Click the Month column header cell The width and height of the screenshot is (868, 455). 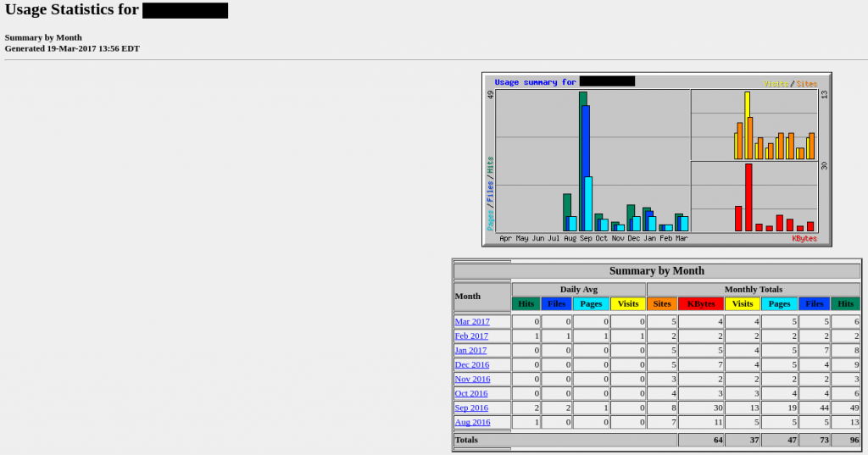point(482,297)
